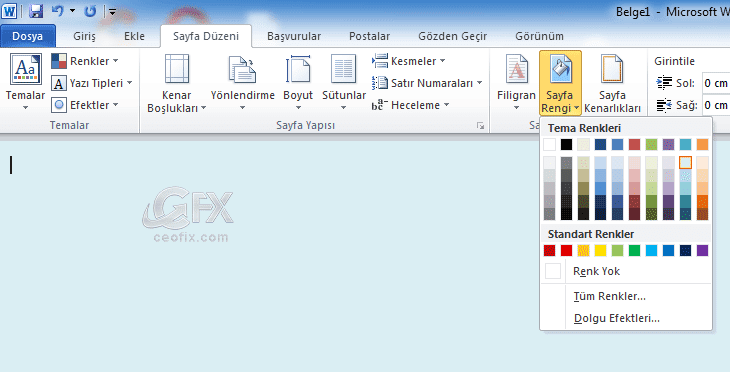Redo the last action
The height and width of the screenshot is (372, 730).
click(90, 11)
